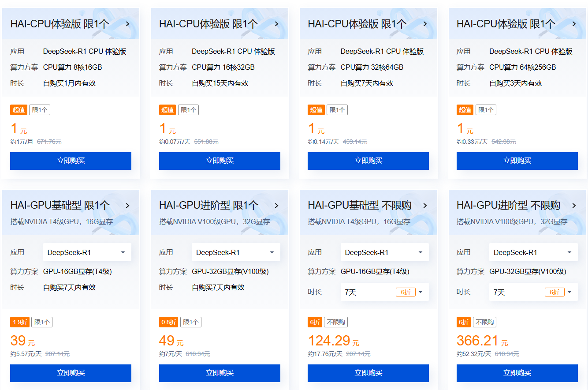Click the arrow beside HAI-GPU进阶型 限1个 title
The height and width of the screenshot is (390, 588).
pos(276,206)
